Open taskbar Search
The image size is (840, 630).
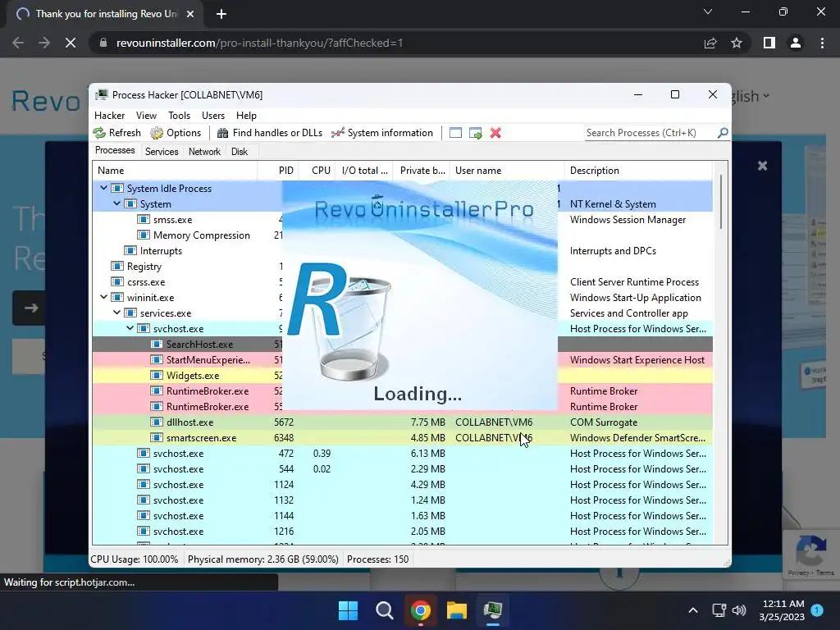(384, 610)
